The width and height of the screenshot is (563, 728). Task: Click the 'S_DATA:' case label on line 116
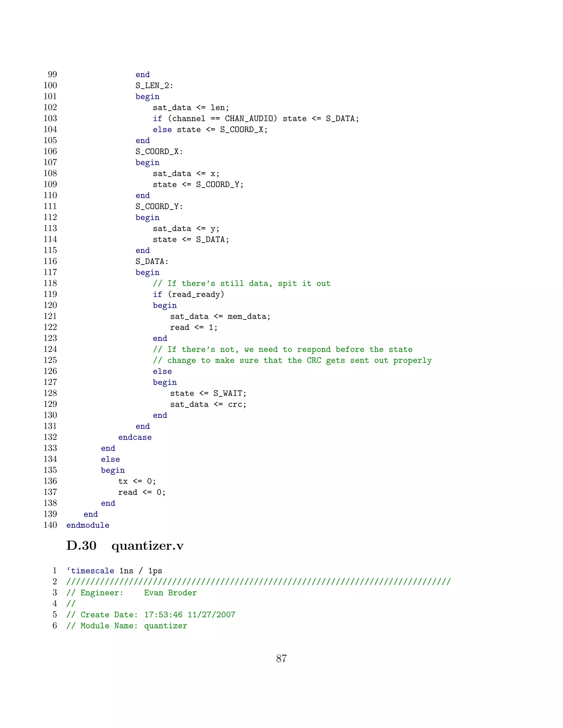152,262
